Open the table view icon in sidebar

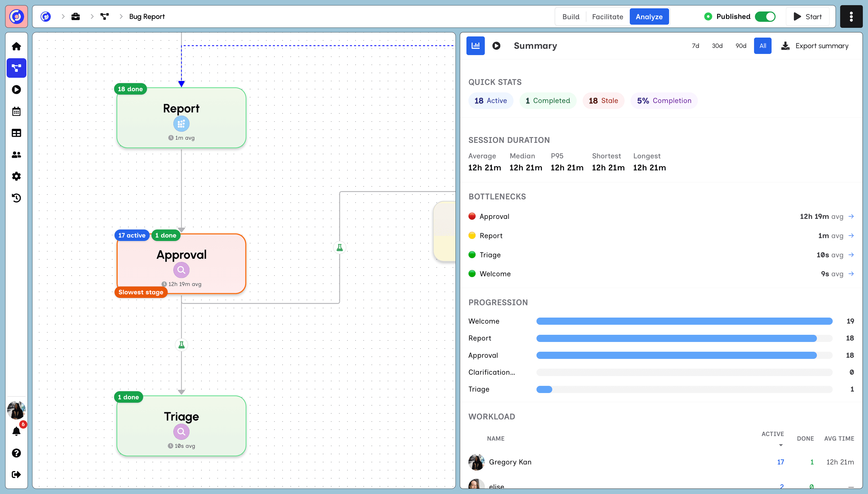16,133
